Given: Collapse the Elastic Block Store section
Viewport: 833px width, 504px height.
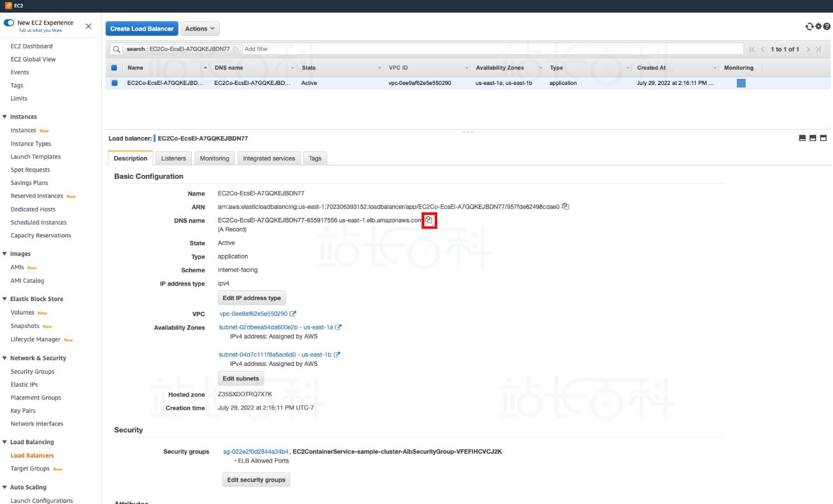Looking at the screenshot, I should click(5, 299).
